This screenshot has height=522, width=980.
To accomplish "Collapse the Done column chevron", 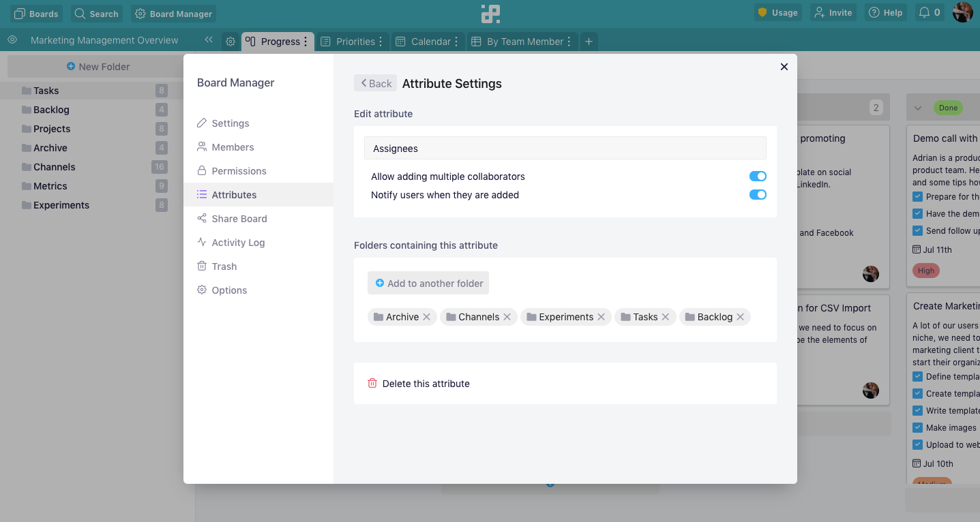I will pyautogui.click(x=918, y=108).
